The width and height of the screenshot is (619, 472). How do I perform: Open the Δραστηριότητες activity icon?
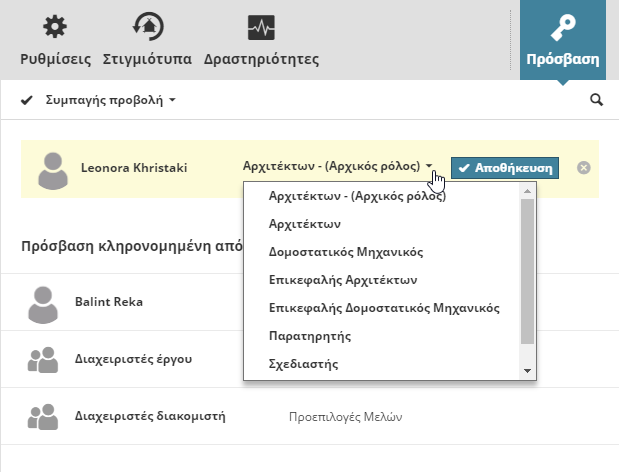[x=261, y=28]
